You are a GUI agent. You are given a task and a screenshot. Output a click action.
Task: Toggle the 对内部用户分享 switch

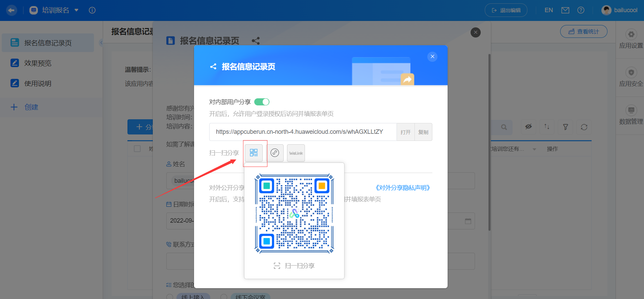[x=262, y=102]
